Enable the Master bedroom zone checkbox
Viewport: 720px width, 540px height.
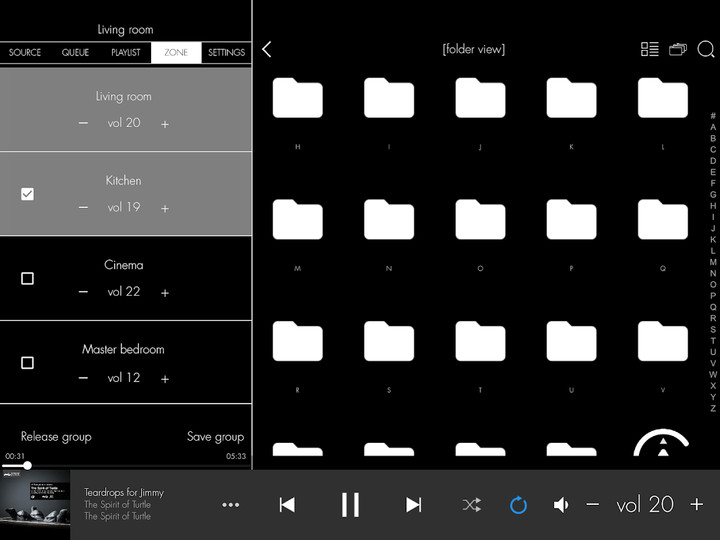(27, 362)
